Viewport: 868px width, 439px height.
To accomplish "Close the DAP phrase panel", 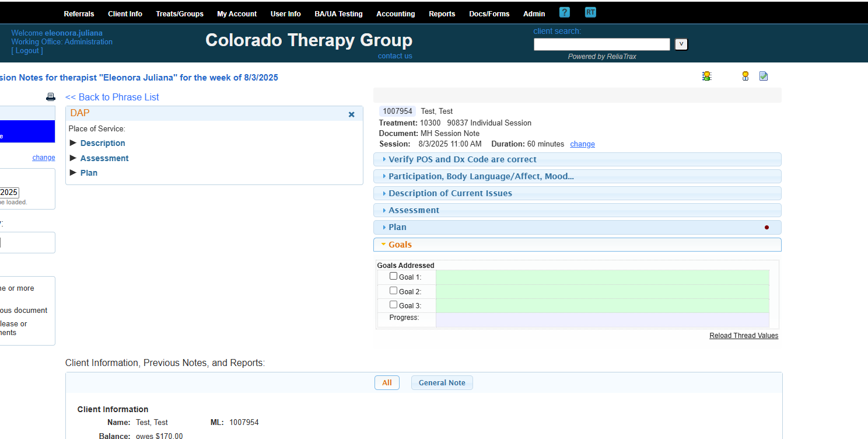I will tap(351, 114).
